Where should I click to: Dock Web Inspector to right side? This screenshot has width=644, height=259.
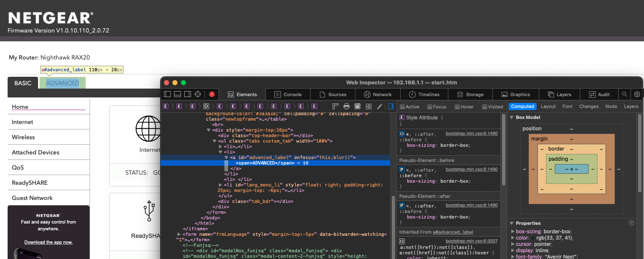(187, 94)
